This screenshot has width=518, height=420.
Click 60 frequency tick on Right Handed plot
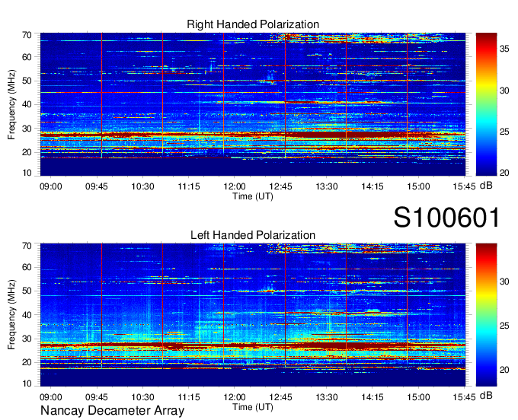pos(27,57)
